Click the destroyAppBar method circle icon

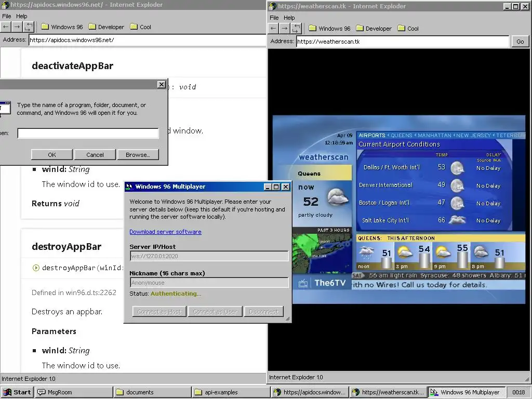36,268
